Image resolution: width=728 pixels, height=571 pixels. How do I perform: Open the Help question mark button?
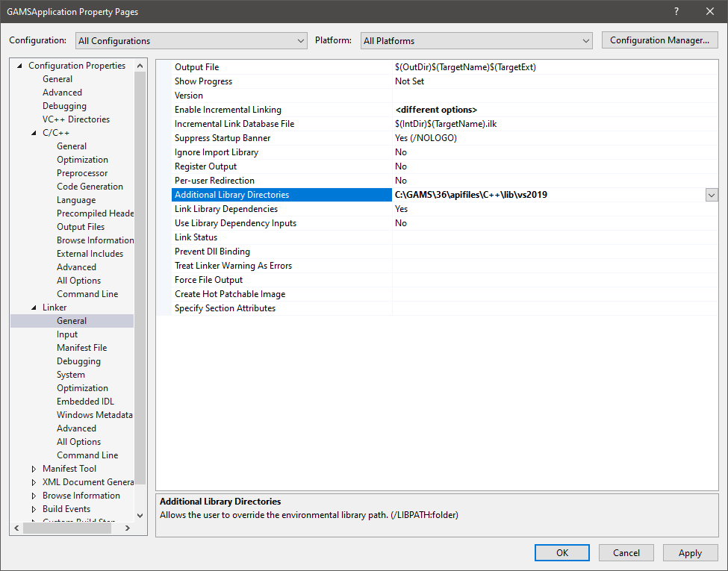click(676, 11)
